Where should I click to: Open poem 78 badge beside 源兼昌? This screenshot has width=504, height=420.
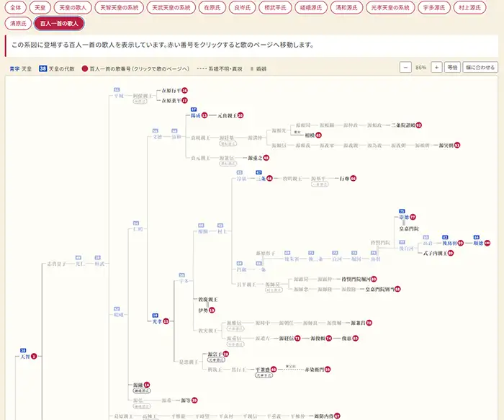coord(369,323)
